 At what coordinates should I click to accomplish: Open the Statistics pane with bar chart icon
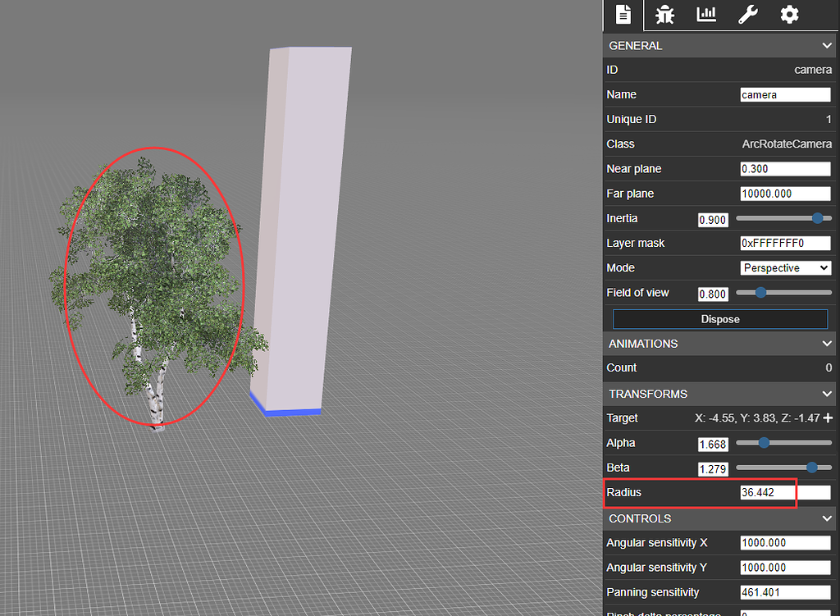[x=706, y=15]
